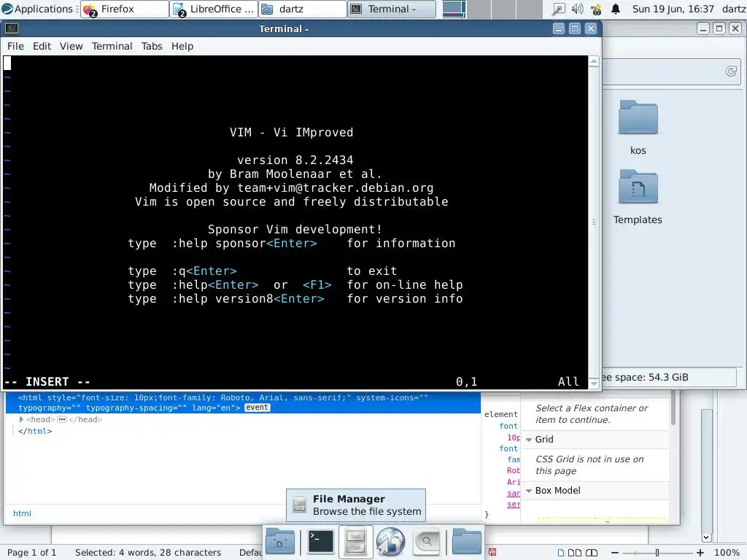747x560 pixels.
Task: Collapse the Box Model section
Action: (529, 491)
